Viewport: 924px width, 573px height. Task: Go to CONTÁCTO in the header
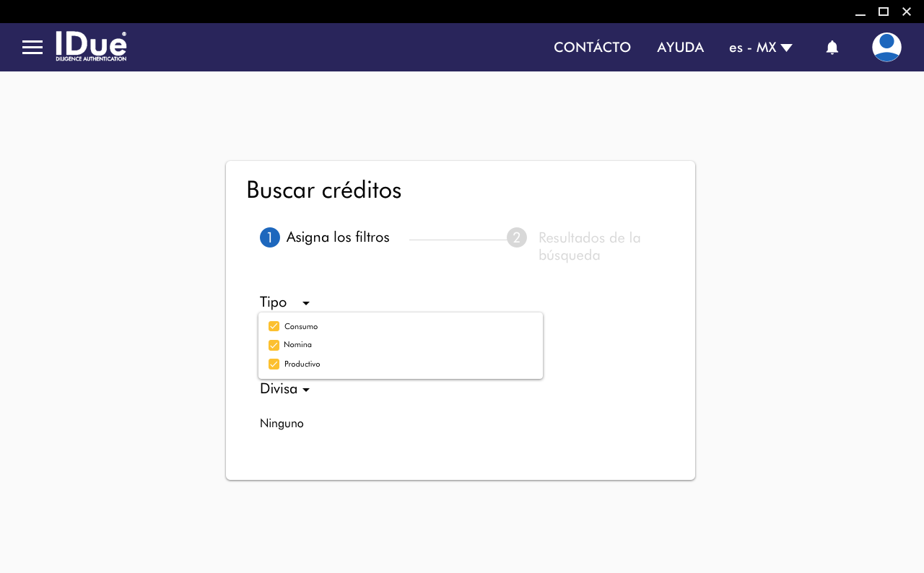tap(592, 48)
